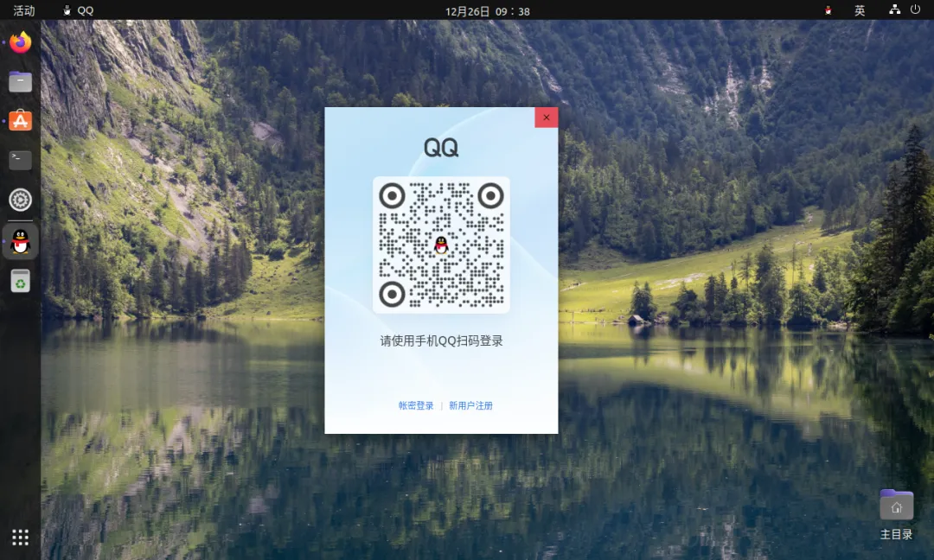This screenshot has width=934, height=560.
Task: Click the QQ title logo in login window
Action: (441, 147)
